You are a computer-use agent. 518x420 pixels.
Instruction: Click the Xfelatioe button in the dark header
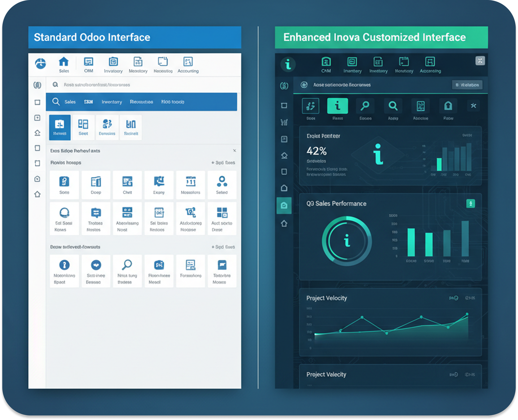point(467,85)
